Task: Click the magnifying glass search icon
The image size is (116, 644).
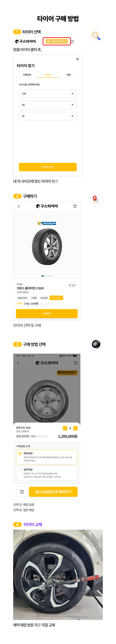Action: coord(96,36)
